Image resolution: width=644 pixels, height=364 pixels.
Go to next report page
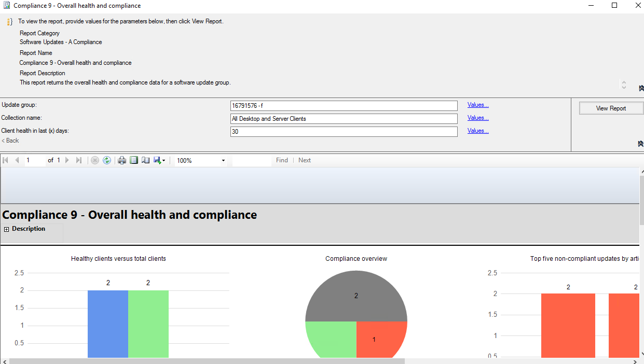(67, 160)
